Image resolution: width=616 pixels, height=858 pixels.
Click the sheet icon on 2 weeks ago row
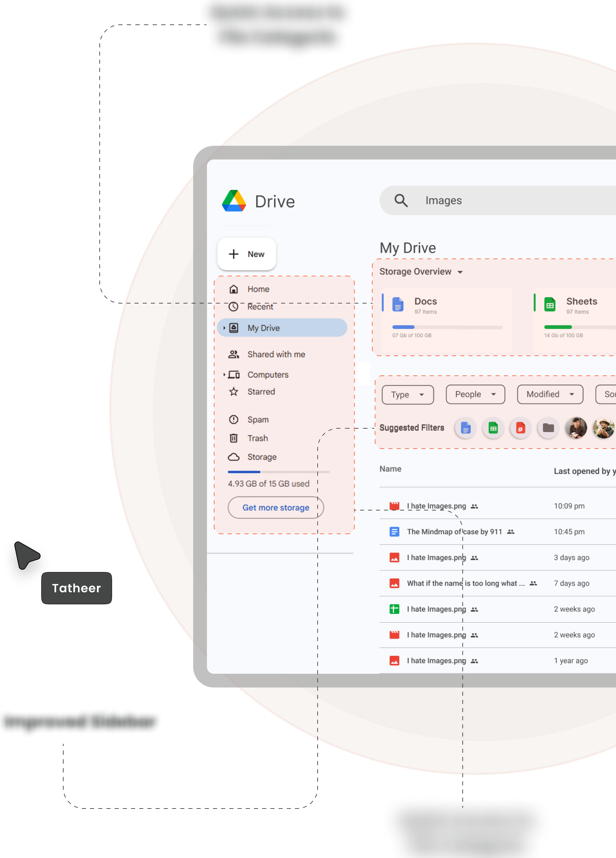click(394, 609)
